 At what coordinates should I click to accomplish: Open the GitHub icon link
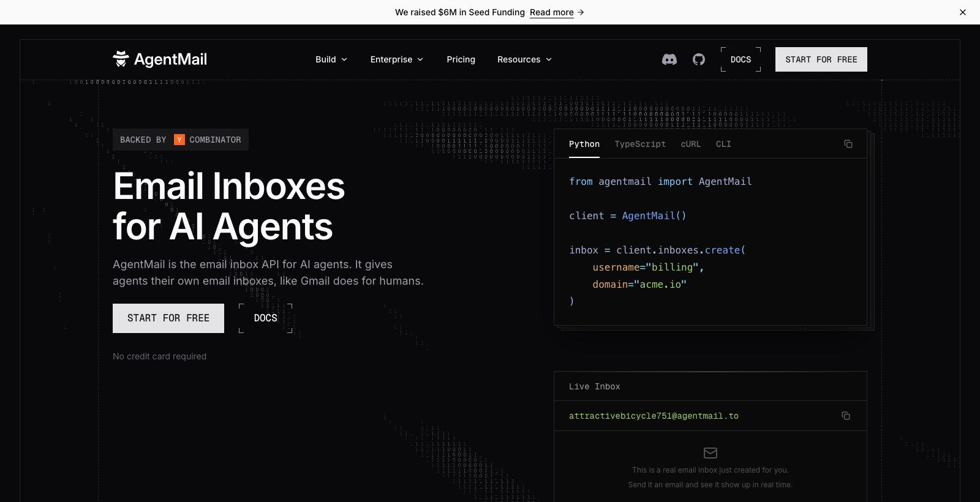[x=699, y=59]
